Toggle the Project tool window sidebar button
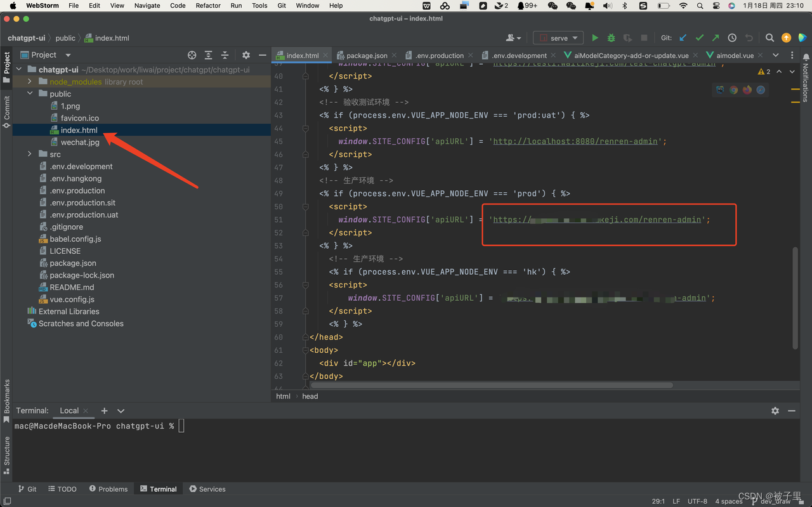 click(6, 67)
